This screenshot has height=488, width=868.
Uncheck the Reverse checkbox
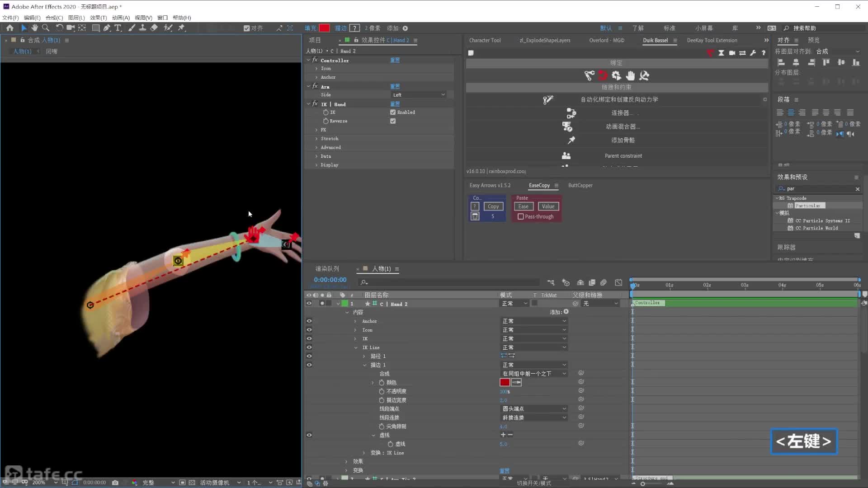(393, 121)
